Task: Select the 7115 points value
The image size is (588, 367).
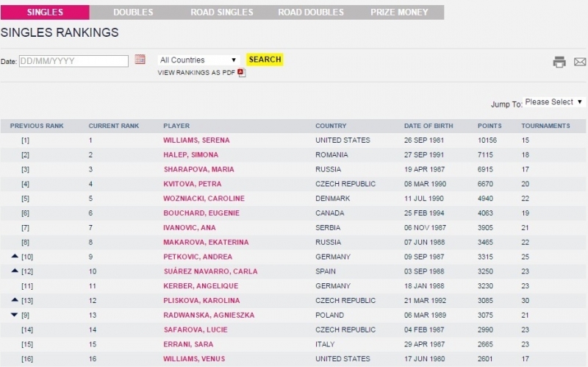Action: coord(485,155)
